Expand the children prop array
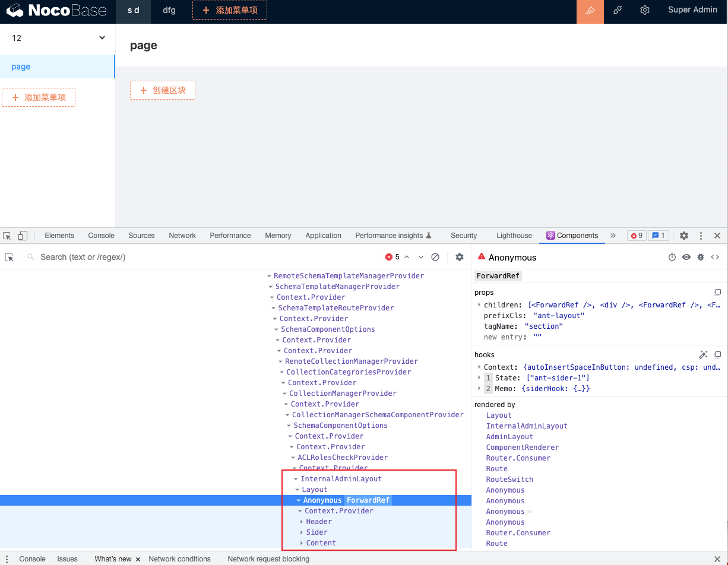Image resolution: width=728 pixels, height=565 pixels. [479, 305]
